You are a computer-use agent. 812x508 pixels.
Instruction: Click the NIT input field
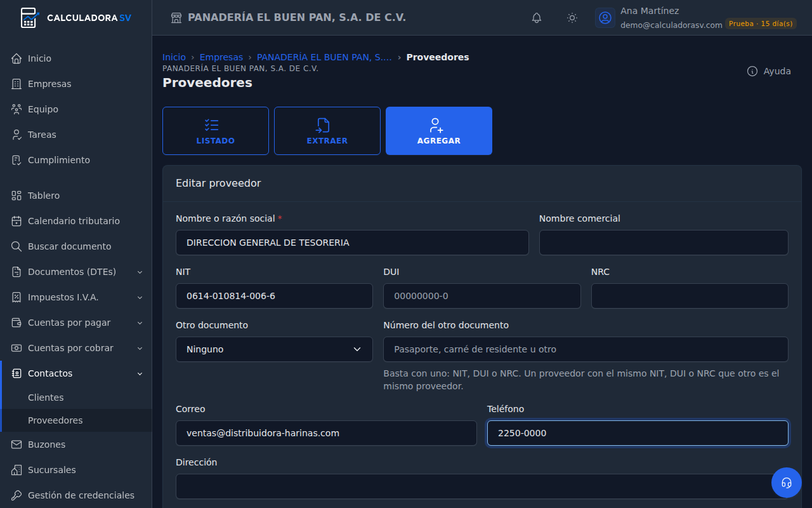pyautogui.click(x=274, y=296)
